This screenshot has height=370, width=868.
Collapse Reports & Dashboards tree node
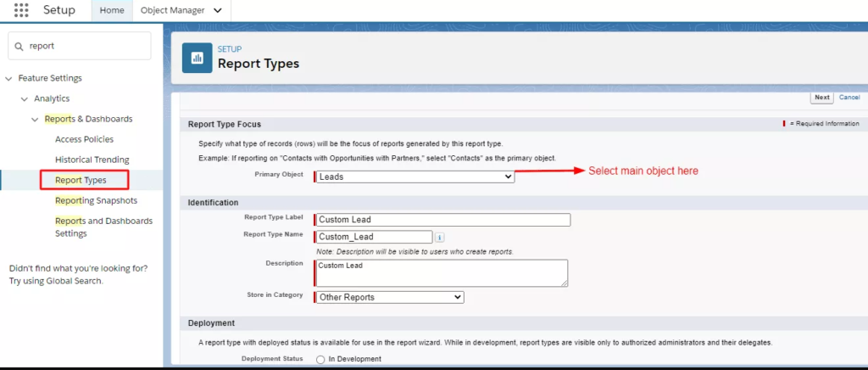[x=35, y=120]
